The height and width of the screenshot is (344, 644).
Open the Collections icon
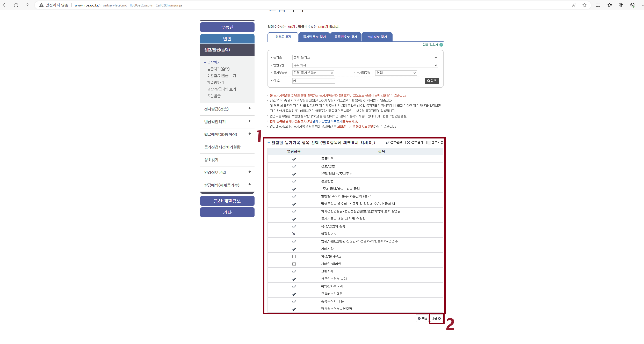[621, 5]
